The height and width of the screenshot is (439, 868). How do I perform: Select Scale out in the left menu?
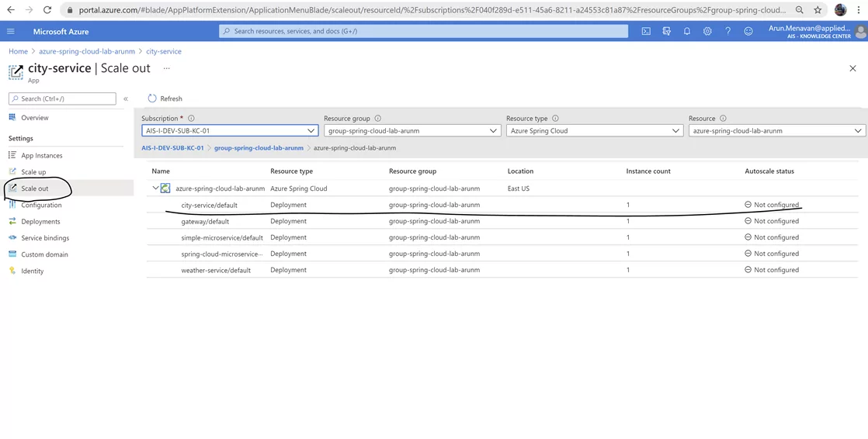pyautogui.click(x=35, y=188)
